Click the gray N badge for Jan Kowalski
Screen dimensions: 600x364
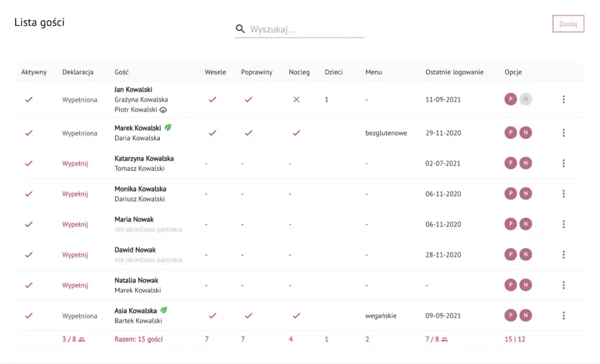pyautogui.click(x=526, y=99)
